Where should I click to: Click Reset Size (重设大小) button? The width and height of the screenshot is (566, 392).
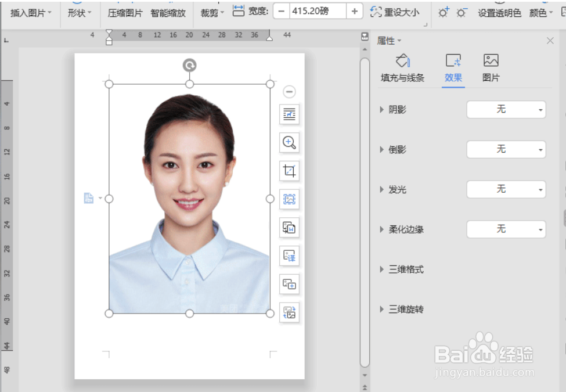(x=395, y=12)
